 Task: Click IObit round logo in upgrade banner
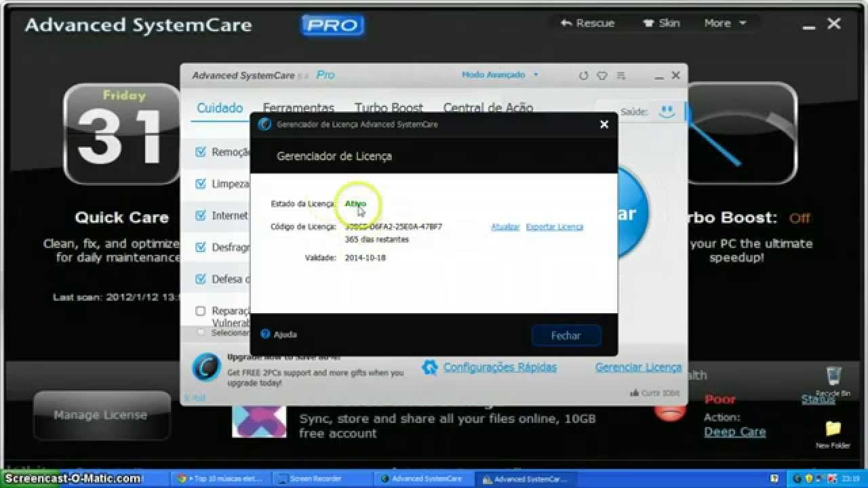206,367
